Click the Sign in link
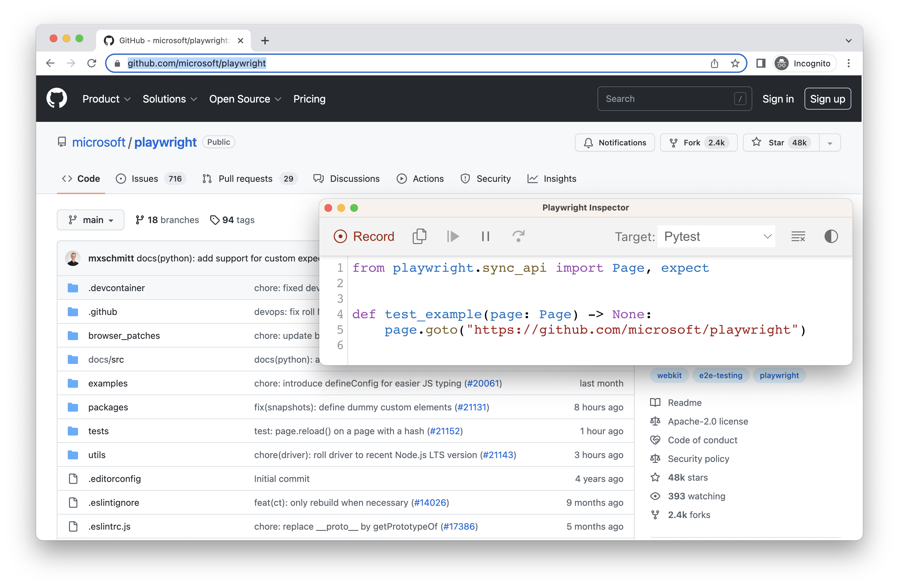Screen dimensions: 899x588 pos(778,99)
